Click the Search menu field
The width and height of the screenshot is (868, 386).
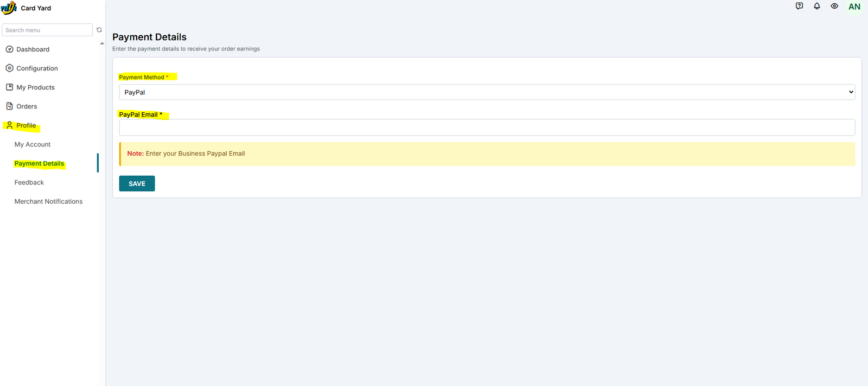coord(47,30)
